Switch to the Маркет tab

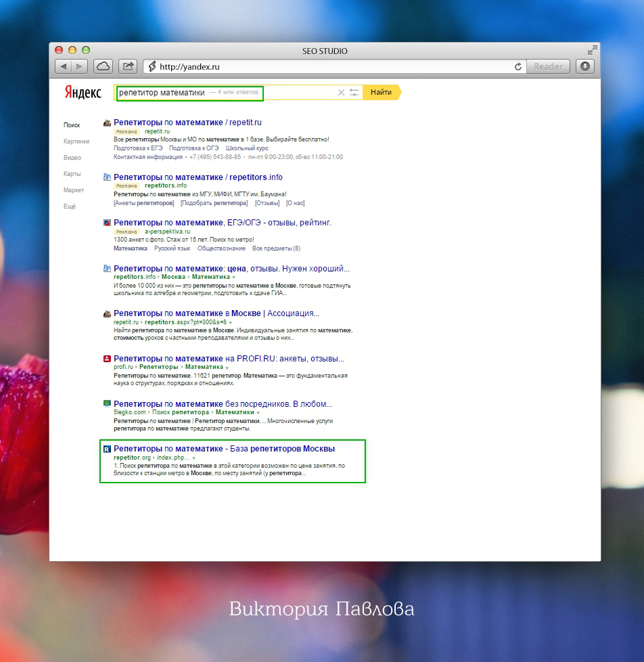(74, 190)
